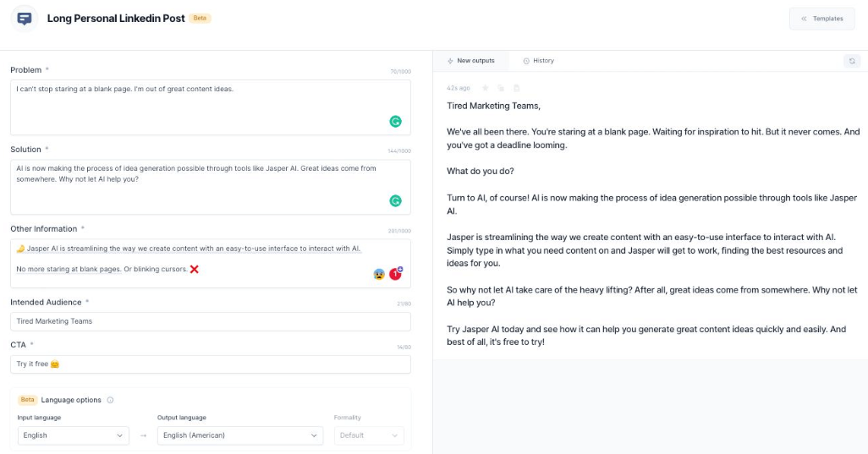Open the Input language dropdown
Viewport: 868px width, 454px height.
coord(73,435)
